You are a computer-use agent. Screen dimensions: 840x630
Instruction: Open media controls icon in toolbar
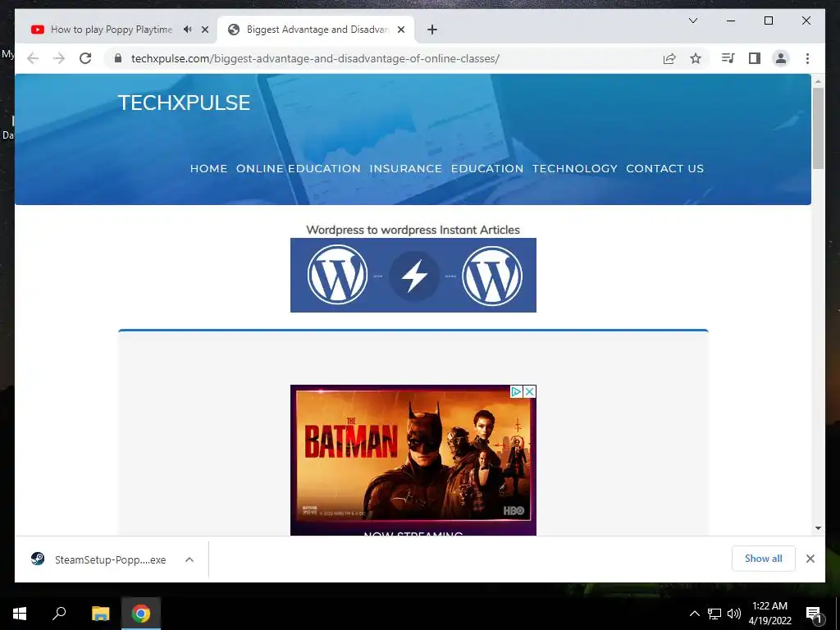coord(728,58)
